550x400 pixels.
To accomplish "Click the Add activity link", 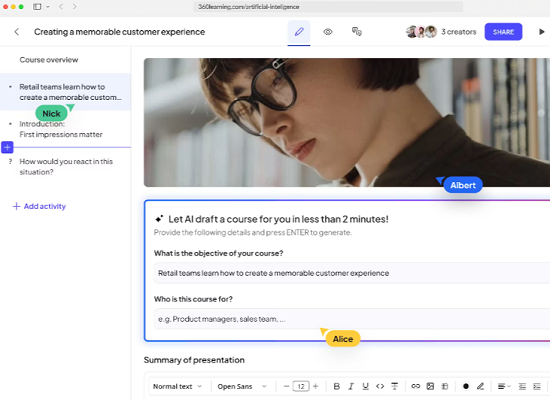I will click(x=39, y=206).
